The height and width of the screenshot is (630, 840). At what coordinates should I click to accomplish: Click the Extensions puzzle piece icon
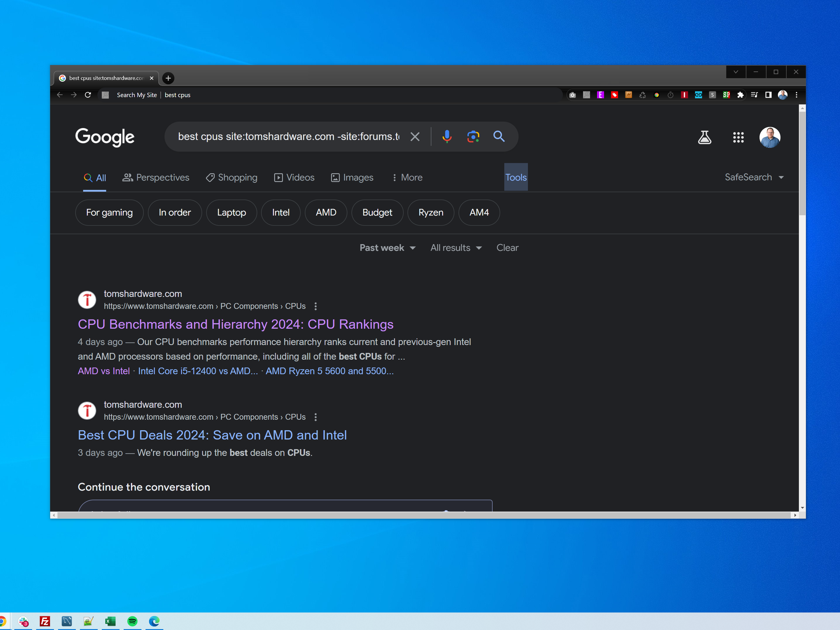tap(740, 95)
